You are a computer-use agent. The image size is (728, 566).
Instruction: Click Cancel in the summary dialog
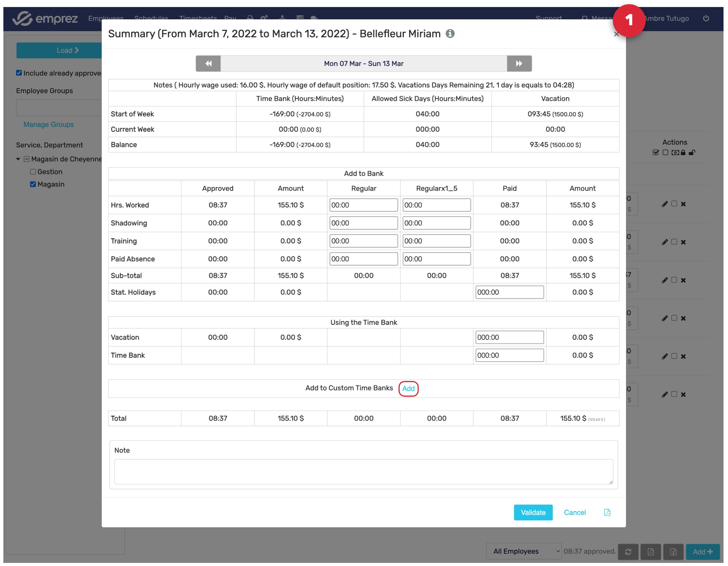[x=574, y=512]
